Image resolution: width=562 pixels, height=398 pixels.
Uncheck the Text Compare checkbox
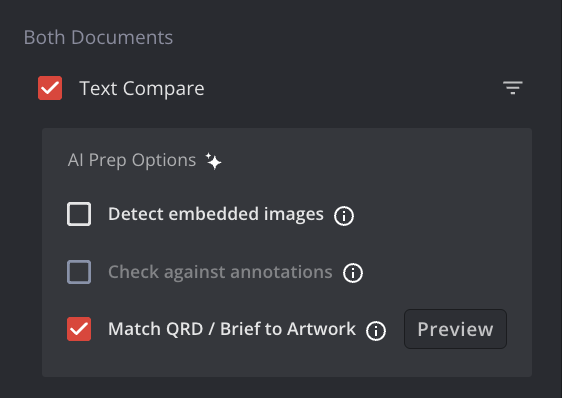tap(50, 88)
